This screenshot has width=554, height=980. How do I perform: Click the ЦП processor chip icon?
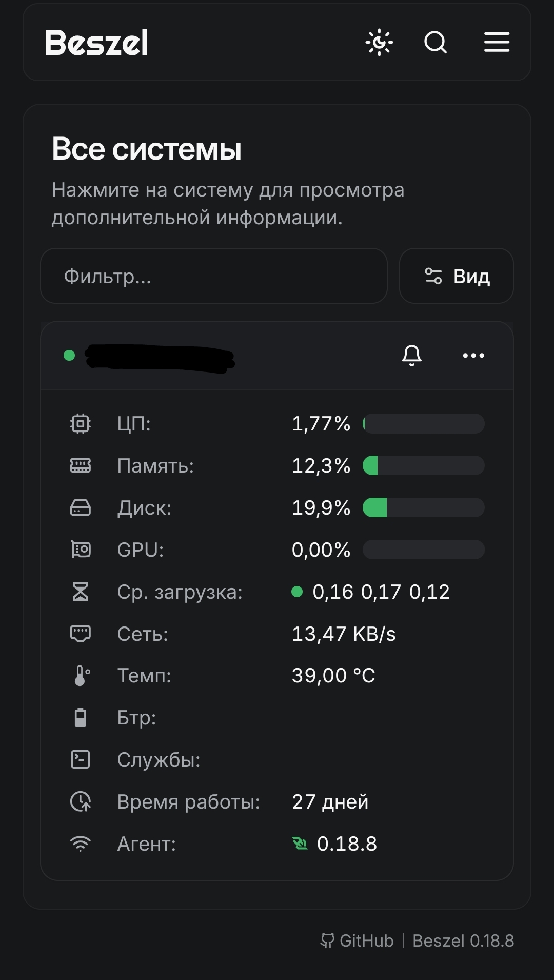(x=81, y=424)
